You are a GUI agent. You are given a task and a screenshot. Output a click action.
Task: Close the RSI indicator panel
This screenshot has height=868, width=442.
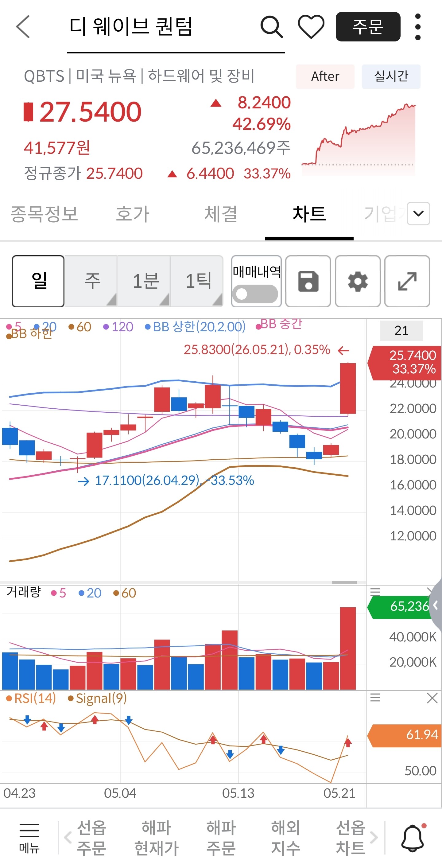432,698
